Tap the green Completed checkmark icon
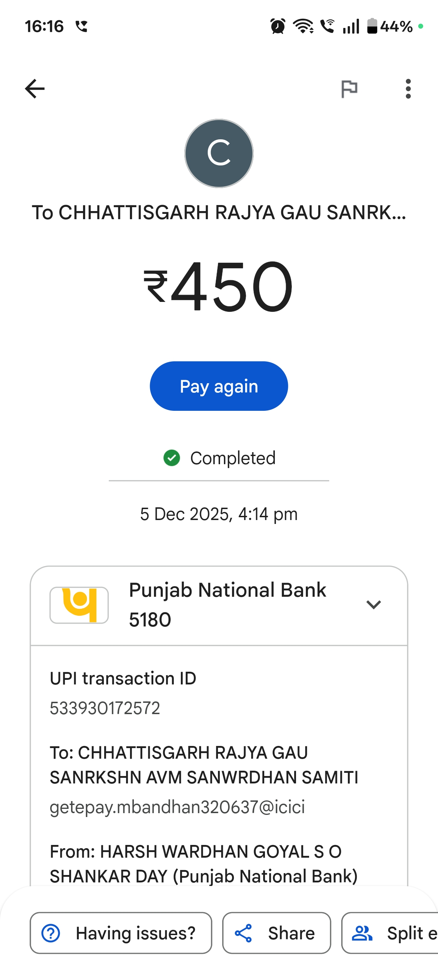Viewport: 438px width, 980px height. (171, 458)
